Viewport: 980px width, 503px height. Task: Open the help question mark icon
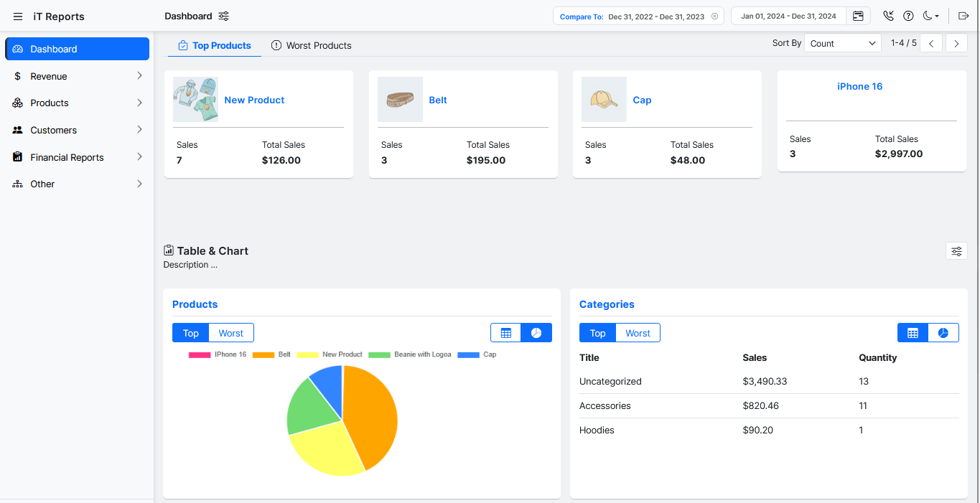tap(908, 17)
